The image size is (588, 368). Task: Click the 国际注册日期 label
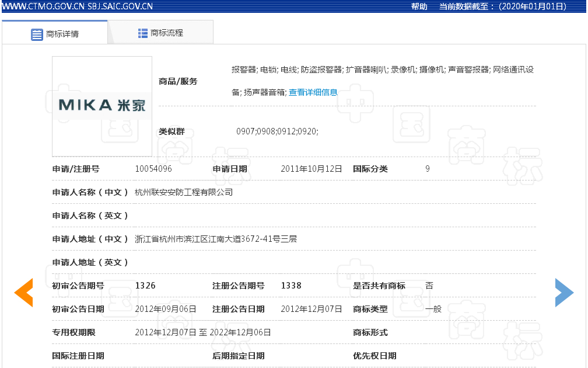(x=78, y=356)
